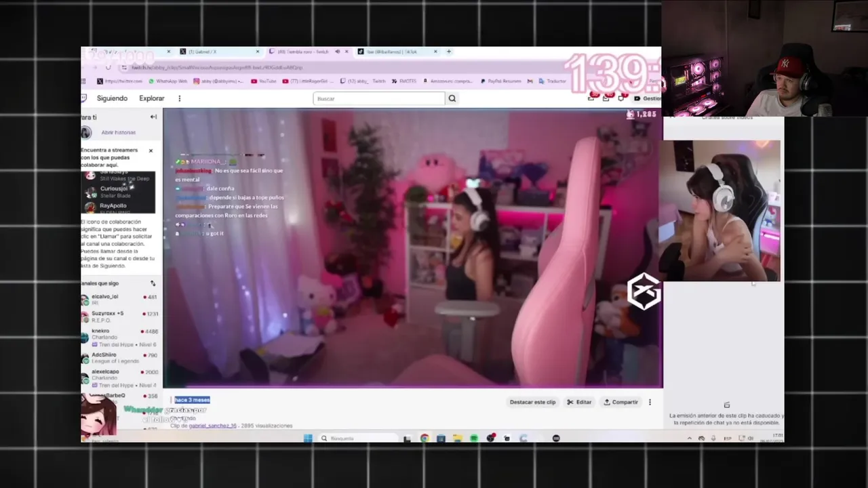Open Spotify from the taskbar
This screenshot has height=488, width=868.
474,439
